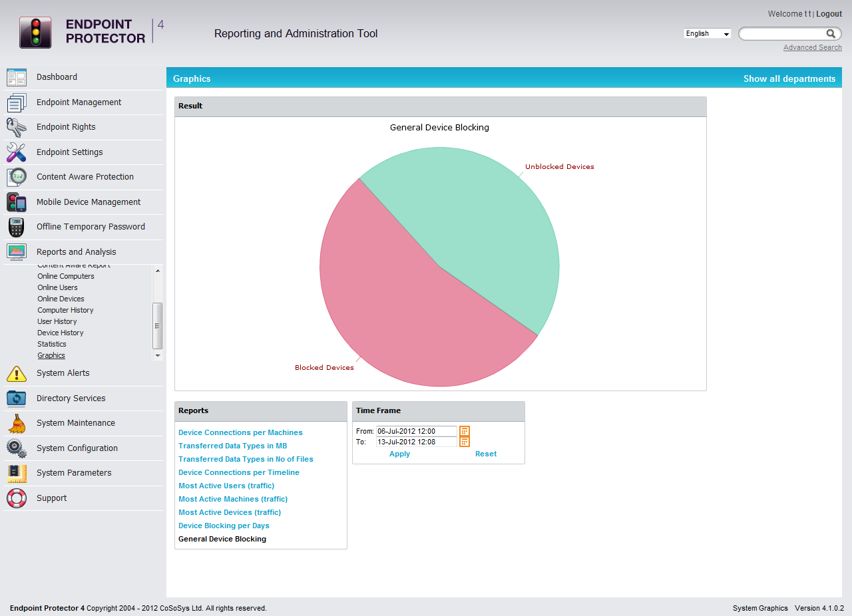
Task: Click the From date input field
Action: click(x=416, y=431)
